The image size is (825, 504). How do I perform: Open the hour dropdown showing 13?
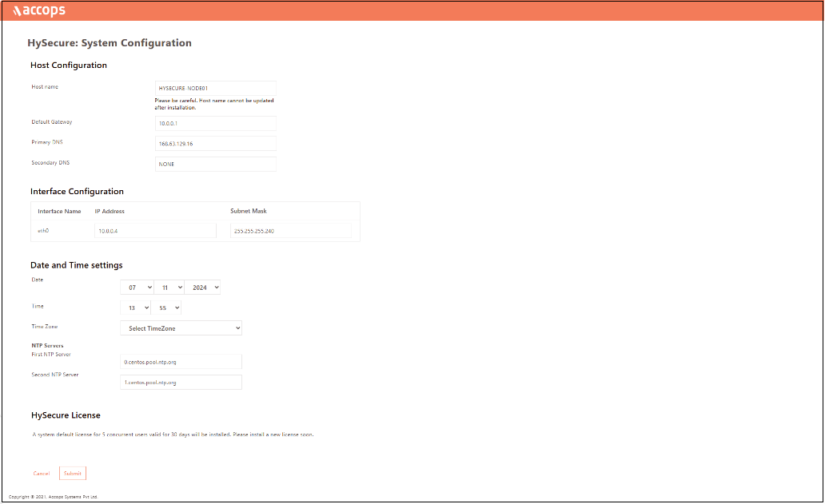pyautogui.click(x=136, y=308)
